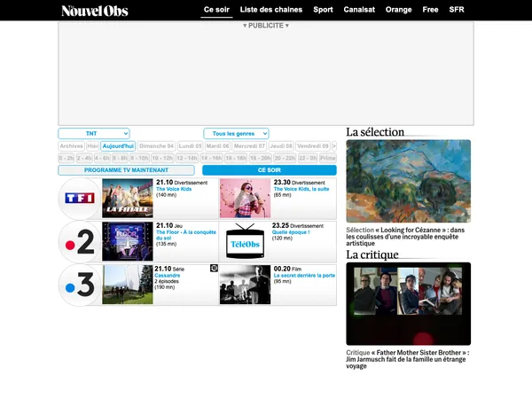Screen dimensions: 532x399
Task: Click the La sélection heading
Action: (375, 132)
